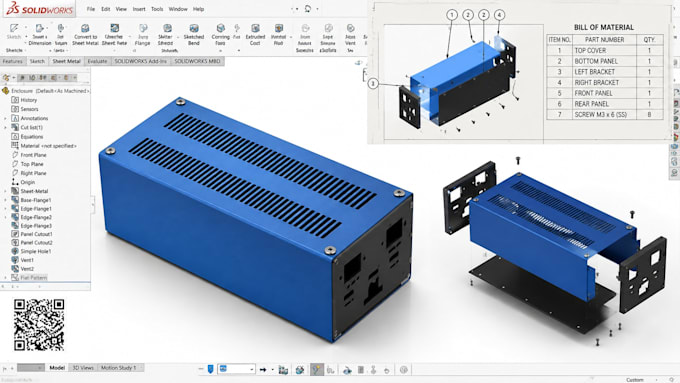Click the arrow icon in bottom toolbar
The image size is (680, 383).
tap(263, 370)
